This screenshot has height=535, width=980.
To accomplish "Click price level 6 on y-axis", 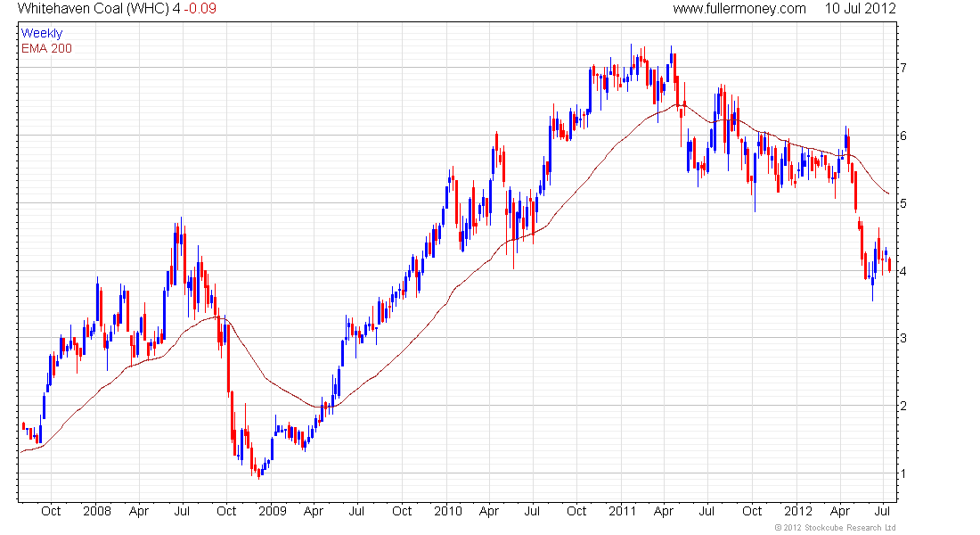I will click(x=903, y=136).
